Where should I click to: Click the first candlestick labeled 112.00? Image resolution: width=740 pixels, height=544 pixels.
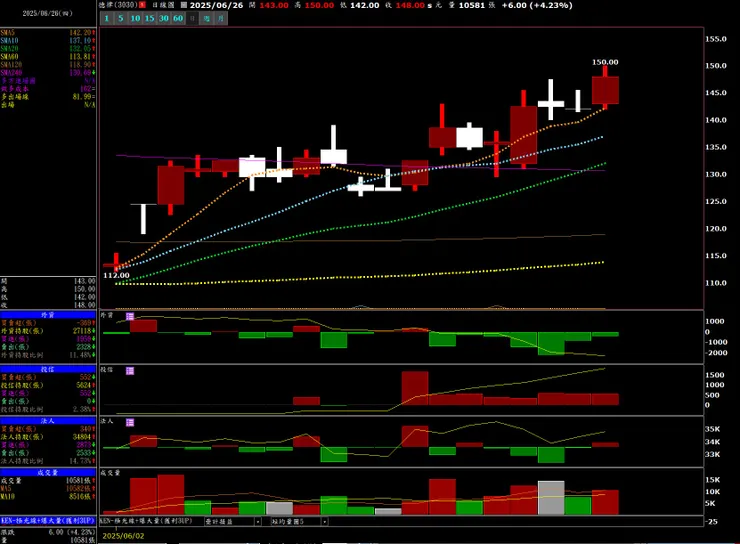(x=116, y=264)
